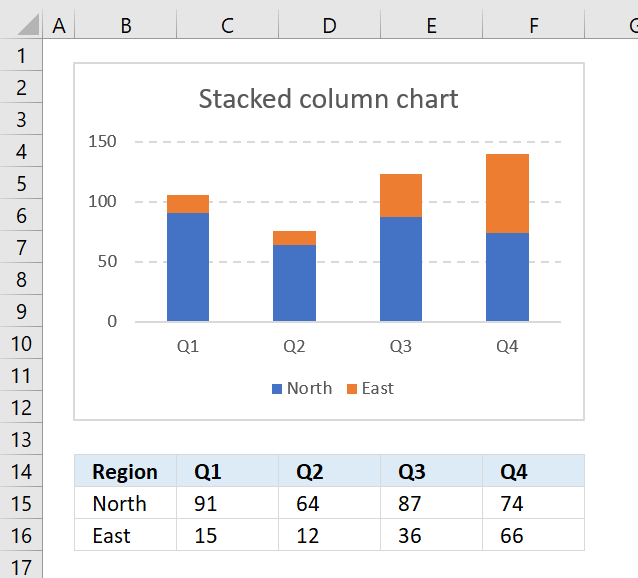Image resolution: width=638 pixels, height=578 pixels.
Task: Select the blue North legend marker
Action: [277, 389]
